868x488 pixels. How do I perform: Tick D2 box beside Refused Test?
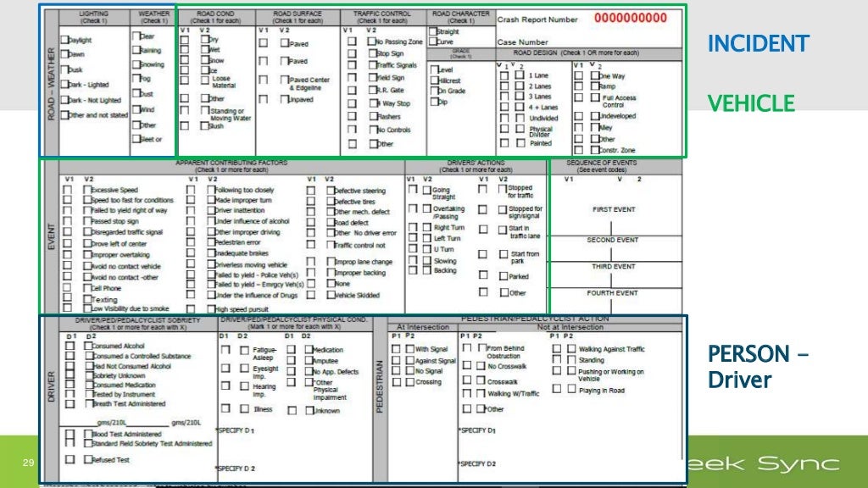[x=88, y=459]
